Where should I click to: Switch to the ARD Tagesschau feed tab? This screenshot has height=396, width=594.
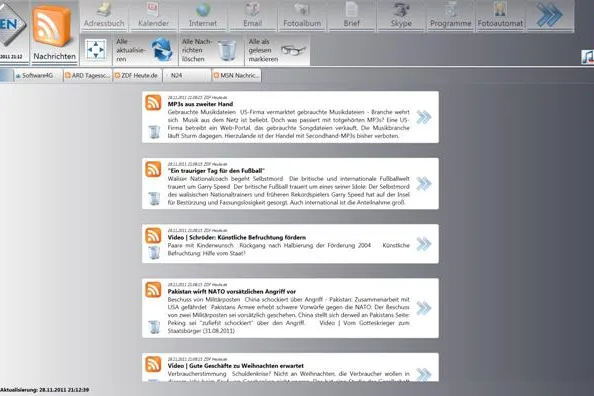click(88, 75)
